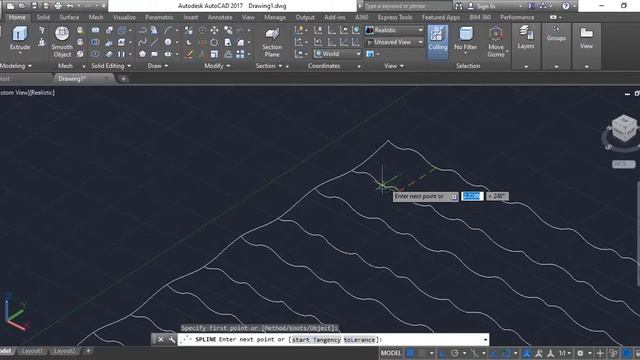Switch to the Home ribbon tab
The height and width of the screenshot is (360, 640).
tap(17, 17)
